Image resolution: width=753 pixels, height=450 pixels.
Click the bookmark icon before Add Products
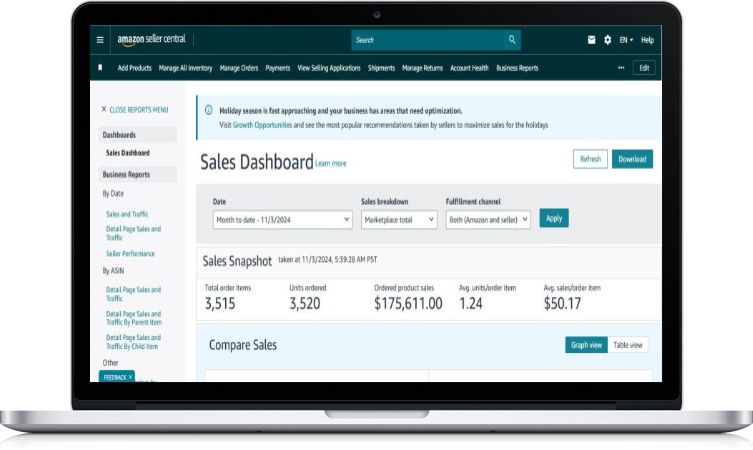point(100,68)
